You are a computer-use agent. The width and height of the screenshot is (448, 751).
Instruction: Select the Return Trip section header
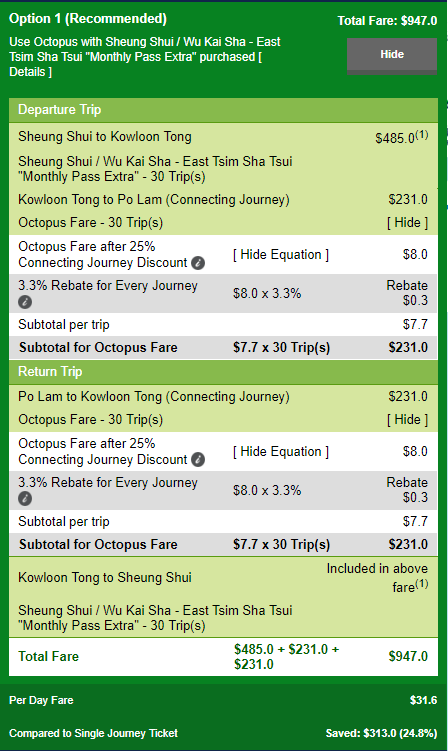click(x=223, y=372)
